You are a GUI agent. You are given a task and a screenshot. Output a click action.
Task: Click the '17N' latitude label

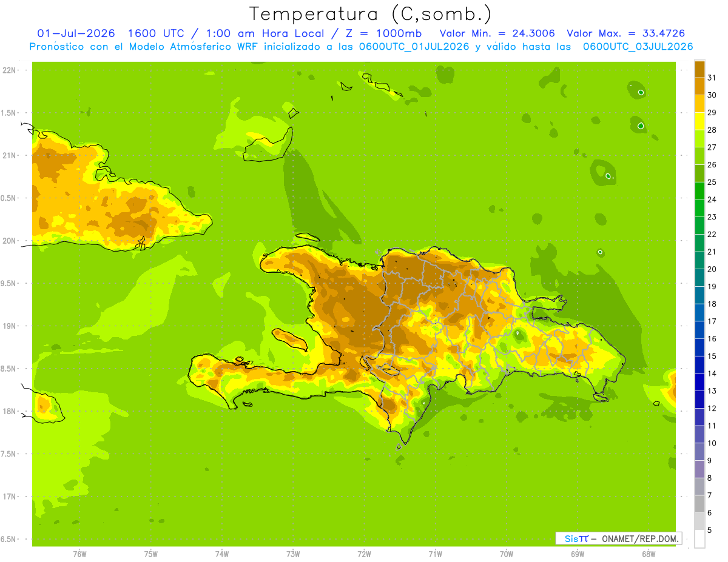tap(8, 497)
